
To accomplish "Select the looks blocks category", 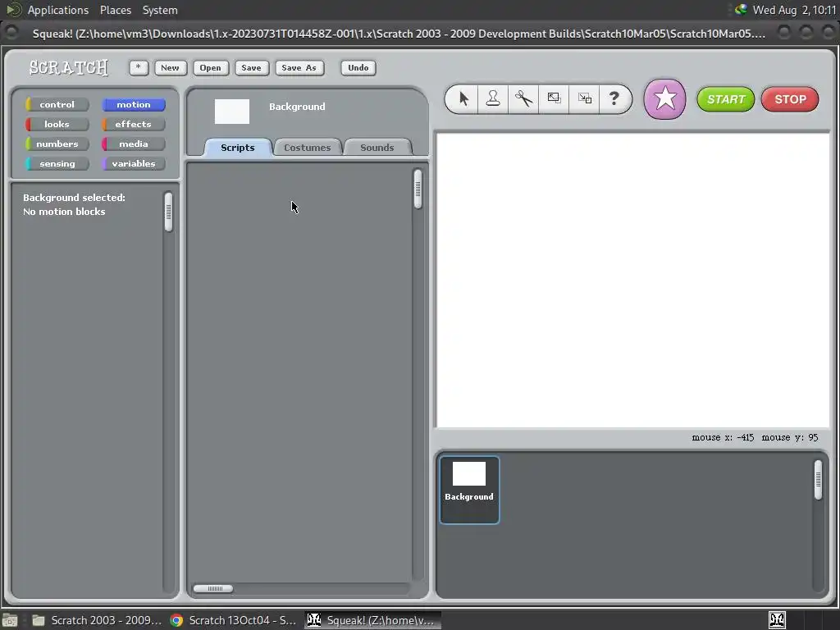I will 57,125.
